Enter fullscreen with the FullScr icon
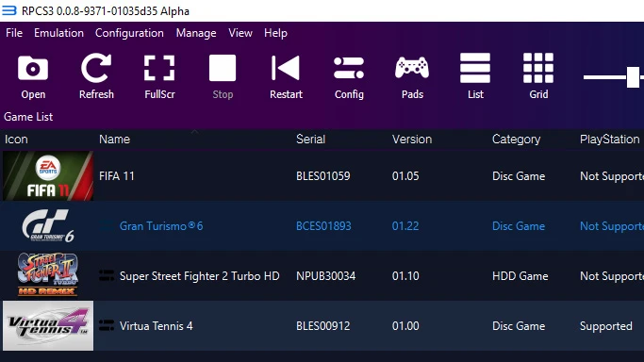Viewport: 644px width, 362px height. pyautogui.click(x=159, y=68)
